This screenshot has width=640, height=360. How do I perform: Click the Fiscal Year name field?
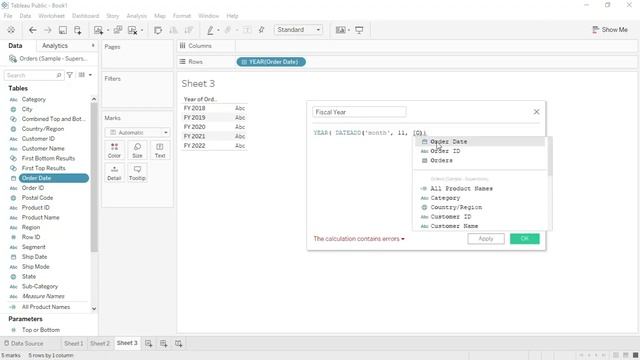pos(359,112)
